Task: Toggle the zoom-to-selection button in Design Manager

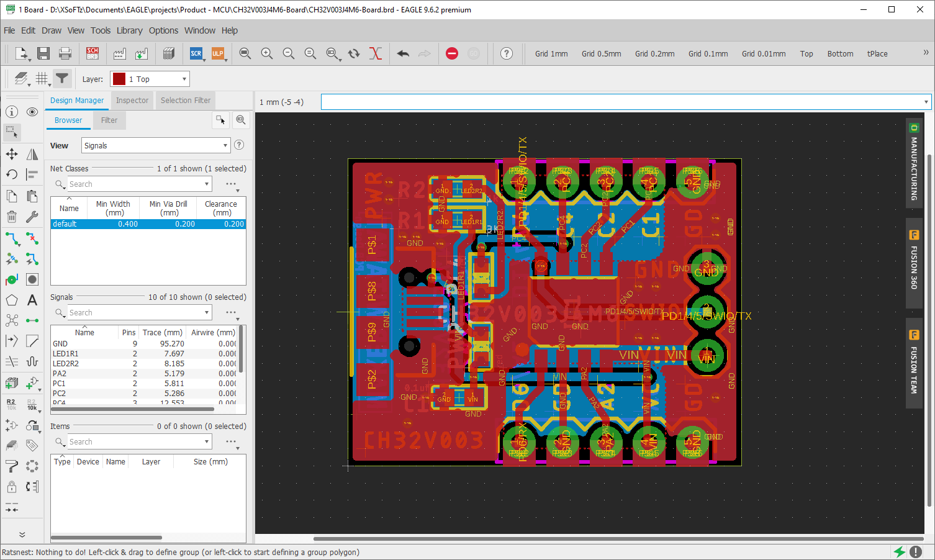Action: pos(241,120)
